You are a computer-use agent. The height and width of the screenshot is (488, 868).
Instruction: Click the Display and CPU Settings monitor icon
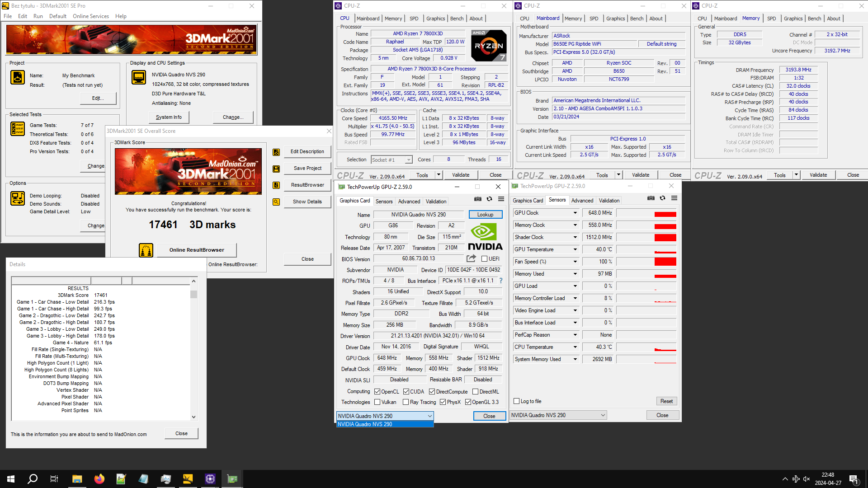[x=139, y=77]
